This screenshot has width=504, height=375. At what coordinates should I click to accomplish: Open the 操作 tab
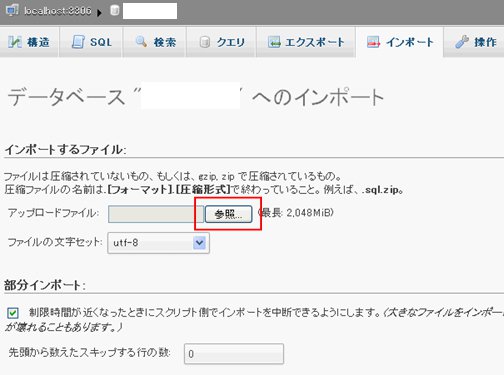474,42
